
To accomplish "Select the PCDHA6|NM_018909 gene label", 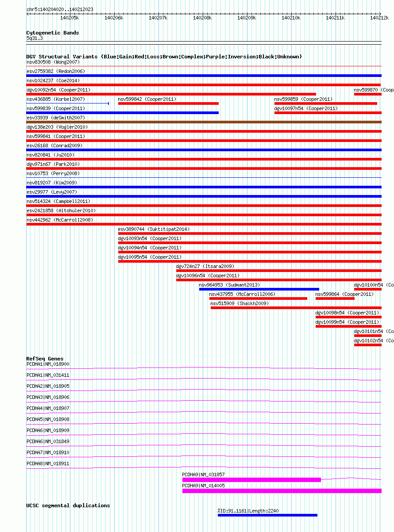I will point(48,430).
